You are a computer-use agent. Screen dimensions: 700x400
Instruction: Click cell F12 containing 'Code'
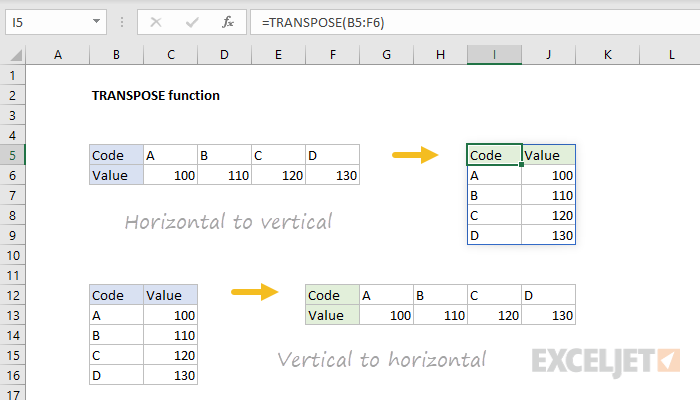click(x=333, y=296)
